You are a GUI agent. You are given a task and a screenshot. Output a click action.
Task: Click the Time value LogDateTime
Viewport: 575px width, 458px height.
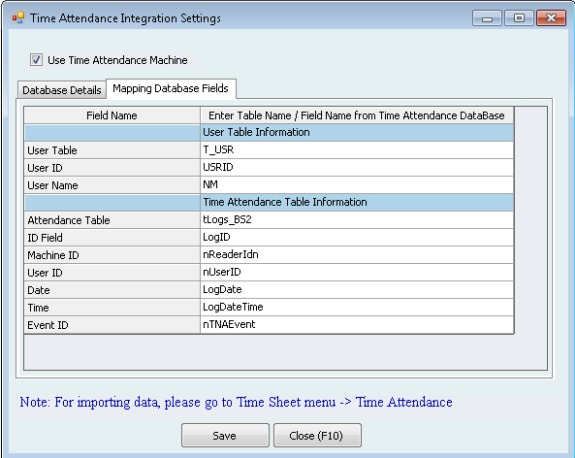(357, 307)
